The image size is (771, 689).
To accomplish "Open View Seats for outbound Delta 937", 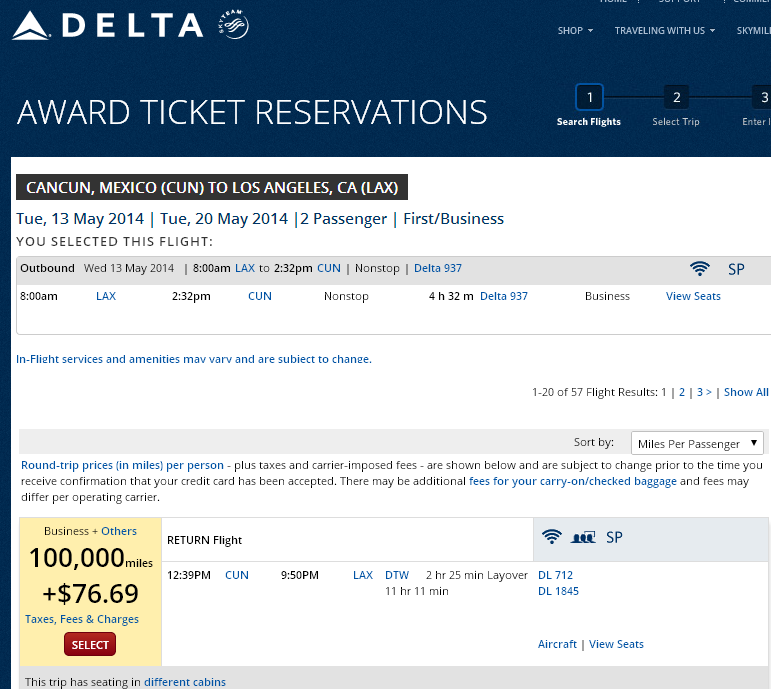I will [693, 296].
